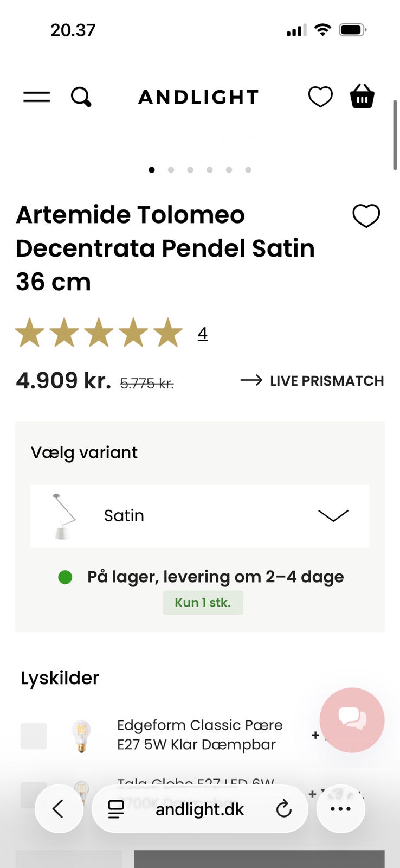Tap the andlight.dk address field
Viewport: 400px width, 868px height.
[x=199, y=809]
